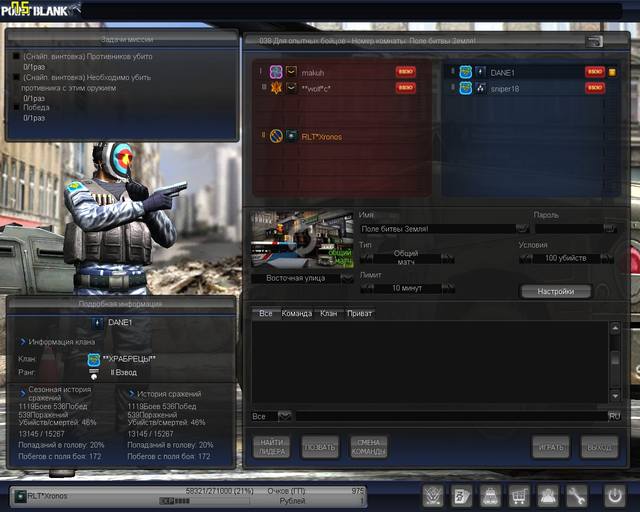
Task: Click the Восточная улица map preview thumbnail
Action: point(302,240)
